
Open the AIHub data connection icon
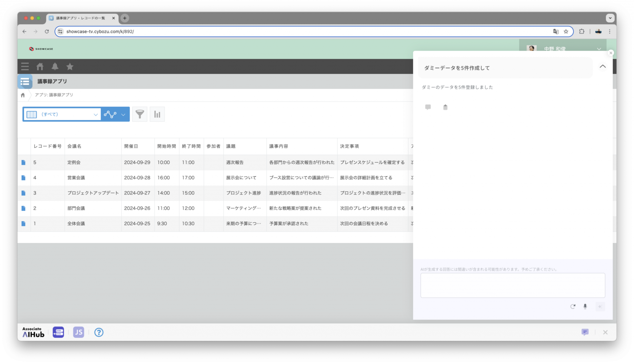[x=58, y=332]
